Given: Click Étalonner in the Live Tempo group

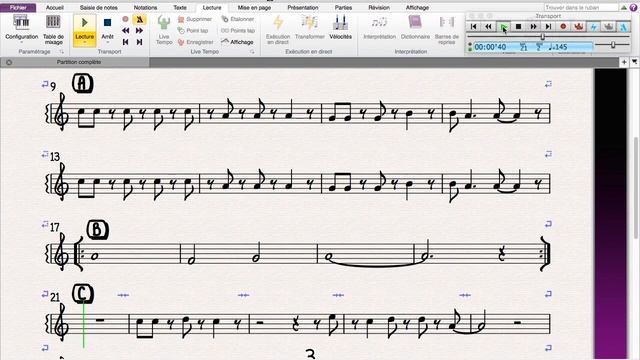Looking at the screenshot, I should click(x=238, y=19).
